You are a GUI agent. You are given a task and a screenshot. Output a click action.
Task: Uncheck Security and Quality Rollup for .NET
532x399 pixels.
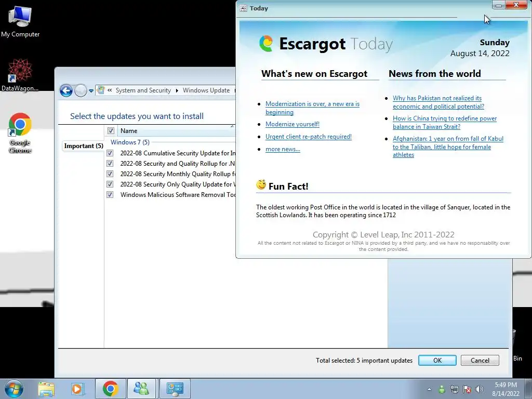(x=110, y=163)
